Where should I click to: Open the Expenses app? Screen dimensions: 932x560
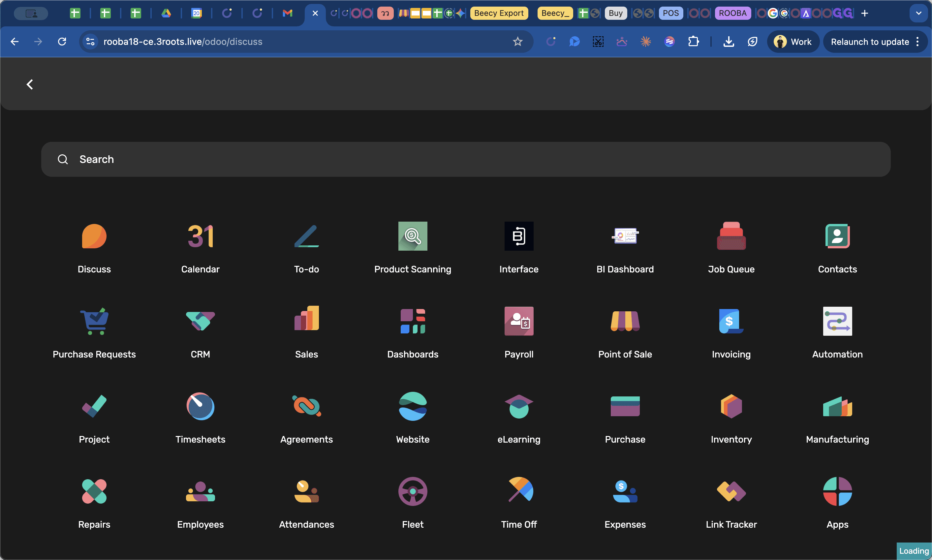(625, 503)
